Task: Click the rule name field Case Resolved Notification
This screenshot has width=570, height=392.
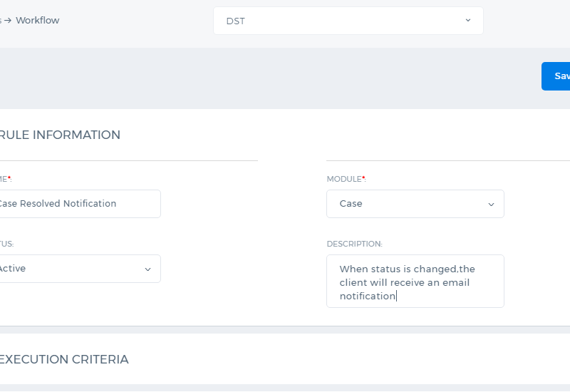Action: 80,204
